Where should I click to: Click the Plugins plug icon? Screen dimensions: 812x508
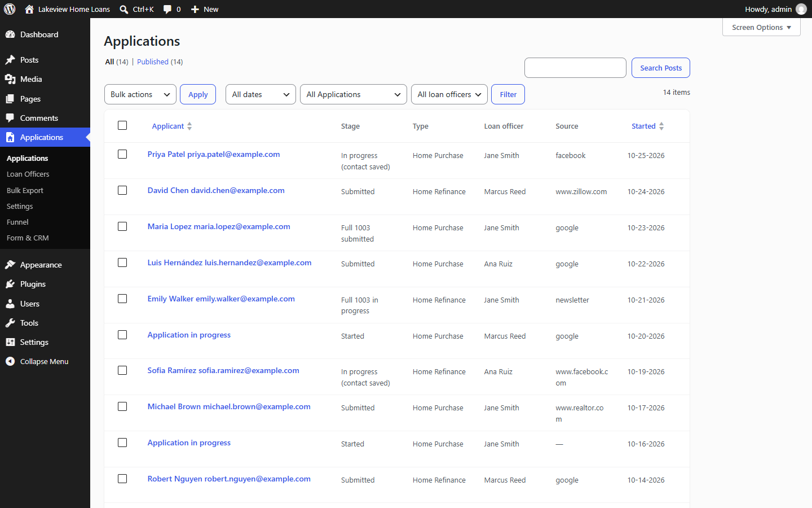click(10, 284)
